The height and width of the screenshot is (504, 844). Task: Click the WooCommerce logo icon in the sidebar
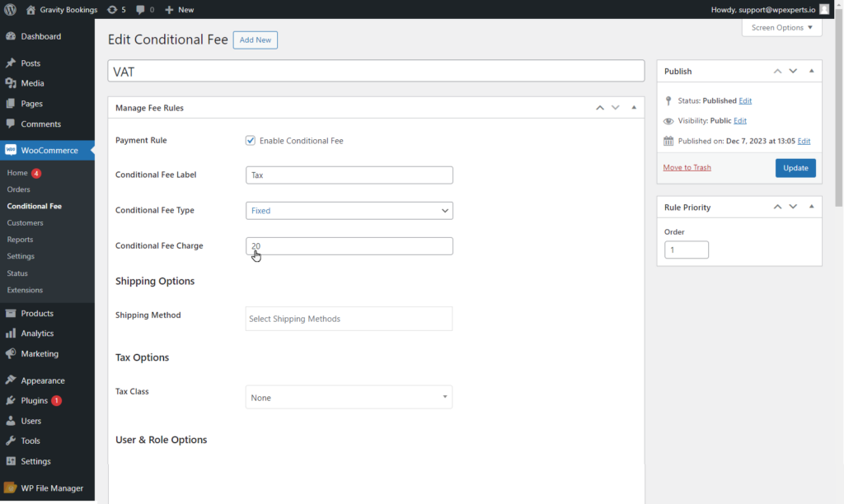tap(11, 150)
